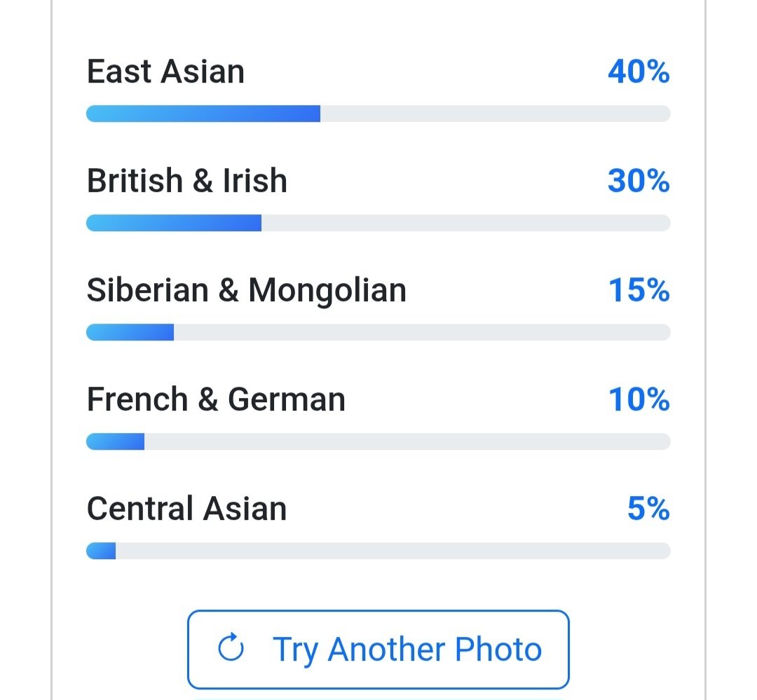Viewport: 757px width, 700px height.
Task: Click the refresh icon beside Try Another Photo
Action: 231,649
